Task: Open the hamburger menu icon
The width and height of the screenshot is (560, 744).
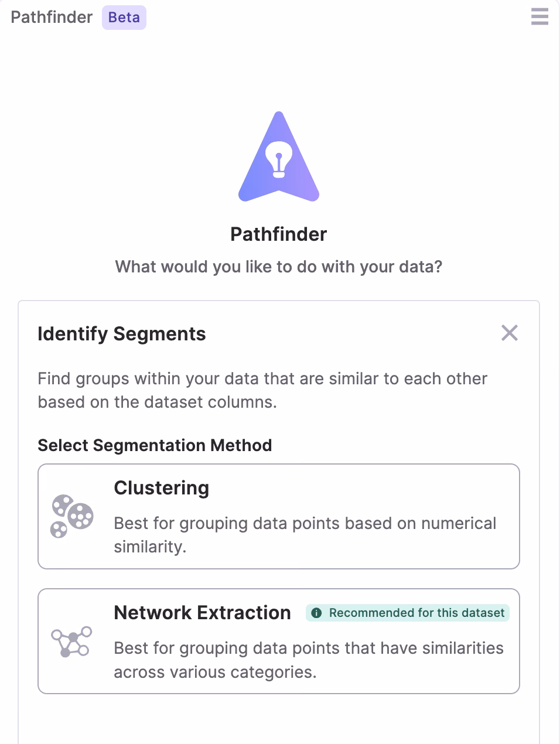Action: coord(539,16)
